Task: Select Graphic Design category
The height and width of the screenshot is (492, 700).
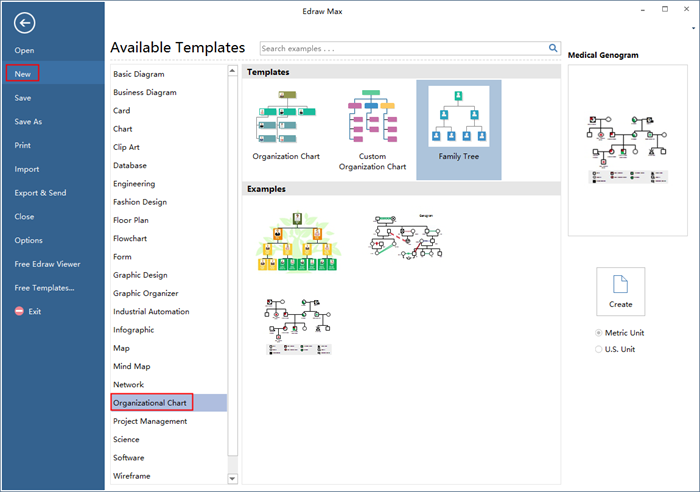Action: point(140,275)
